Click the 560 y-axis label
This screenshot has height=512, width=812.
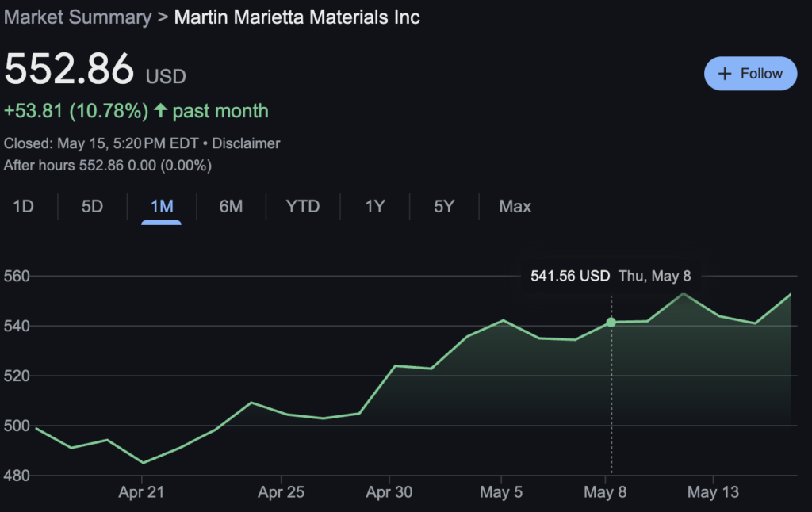click(17, 276)
